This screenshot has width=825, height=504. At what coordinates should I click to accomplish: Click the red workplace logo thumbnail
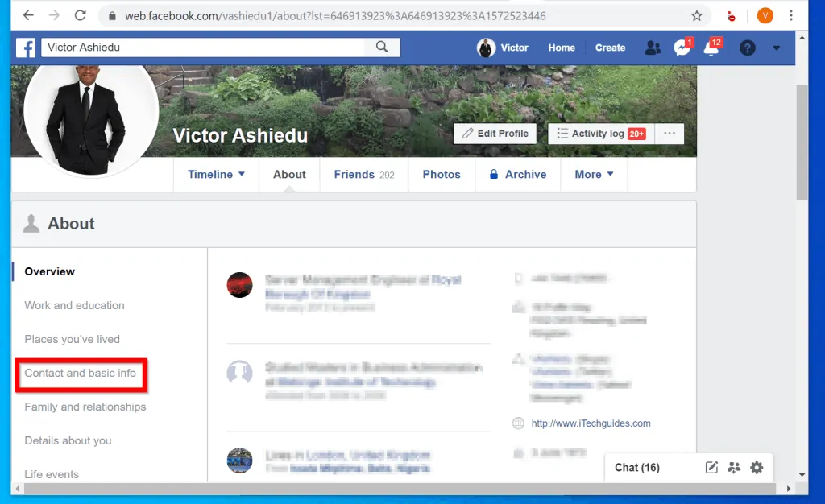tap(239, 285)
